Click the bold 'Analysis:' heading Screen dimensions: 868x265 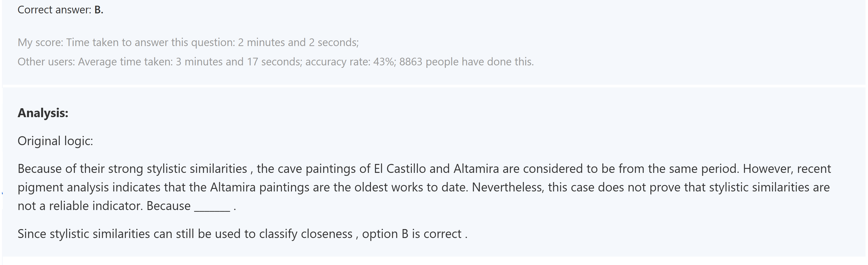43,113
